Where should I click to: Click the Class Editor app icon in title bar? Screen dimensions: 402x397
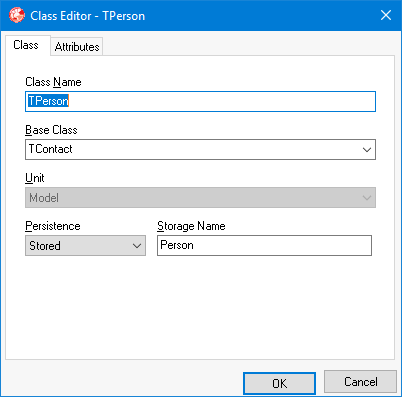(x=17, y=15)
